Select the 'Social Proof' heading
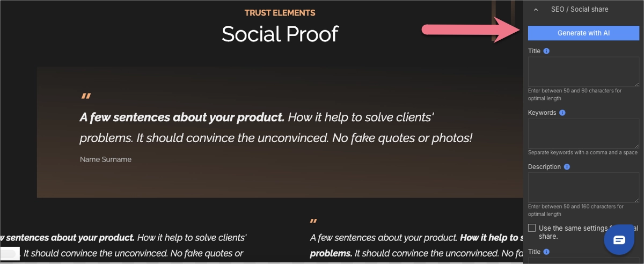Viewport: 644px width, 264px height. click(x=280, y=34)
